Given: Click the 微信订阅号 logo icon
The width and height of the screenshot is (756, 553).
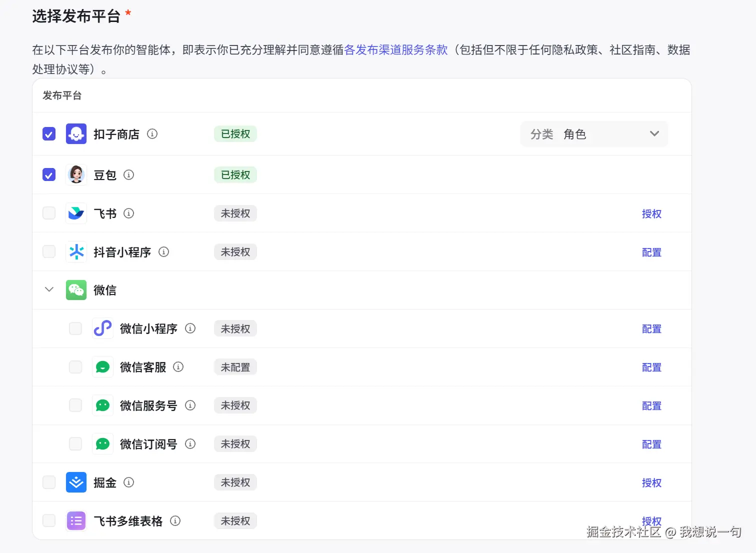Looking at the screenshot, I should 102,444.
